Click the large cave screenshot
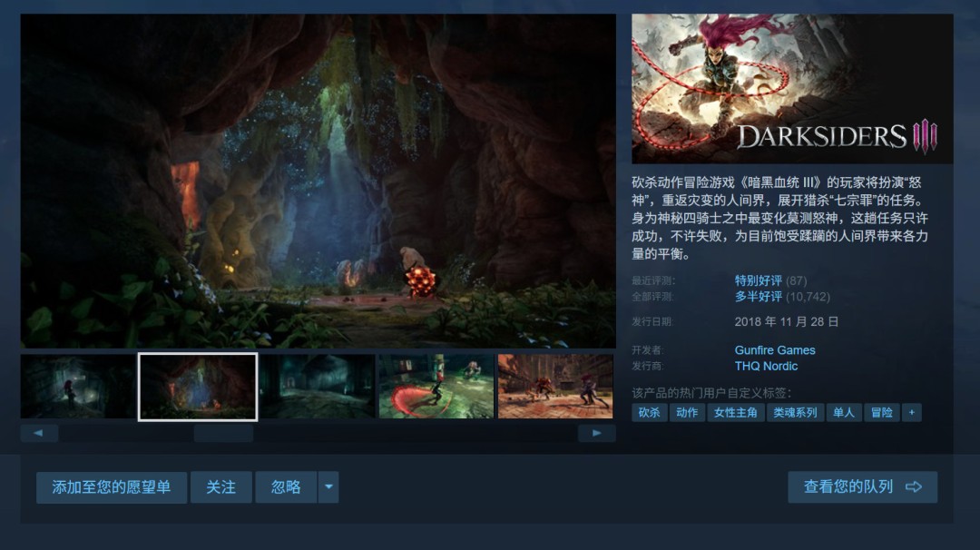 pos(318,182)
